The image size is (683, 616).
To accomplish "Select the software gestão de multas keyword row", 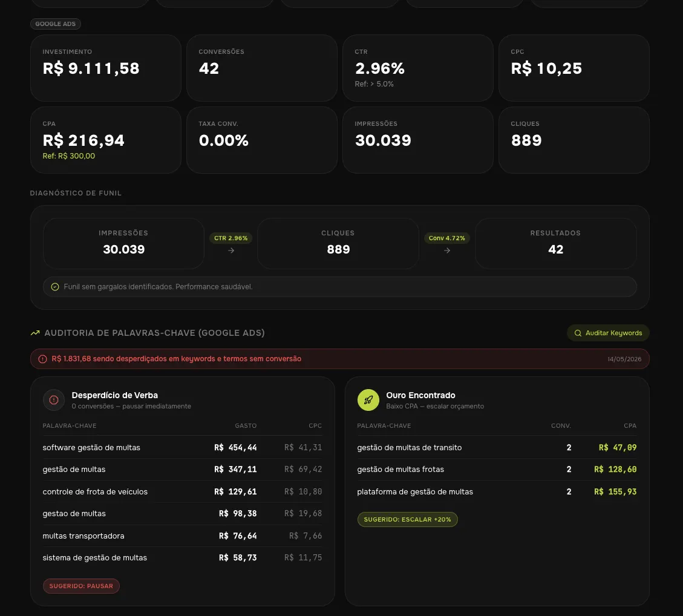I will pyautogui.click(x=182, y=447).
